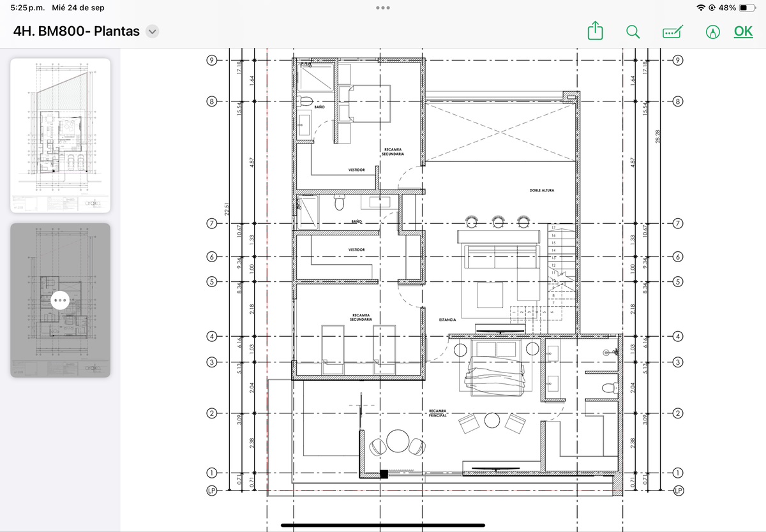Select the first page thumbnail in the sidebar
Viewport: 766px width, 532px height.
click(60, 135)
